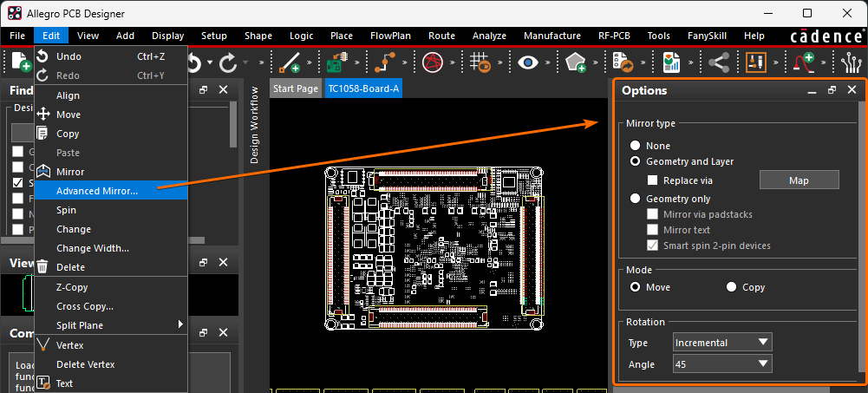Screen dimensions: 868x393
Task: Click the red circled triangle toolbar icon
Action: click(x=432, y=62)
